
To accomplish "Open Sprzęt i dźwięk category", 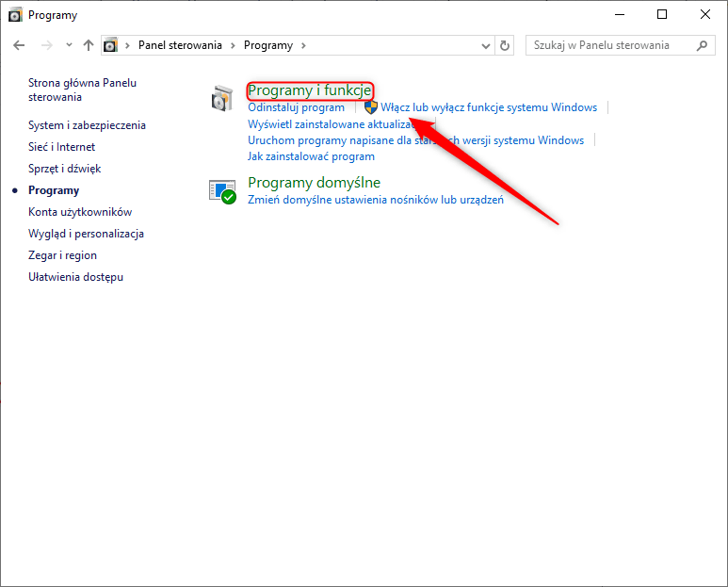I will pyautogui.click(x=65, y=169).
